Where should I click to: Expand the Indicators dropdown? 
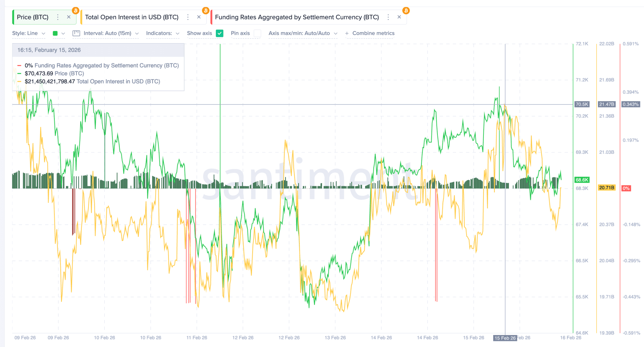163,33
